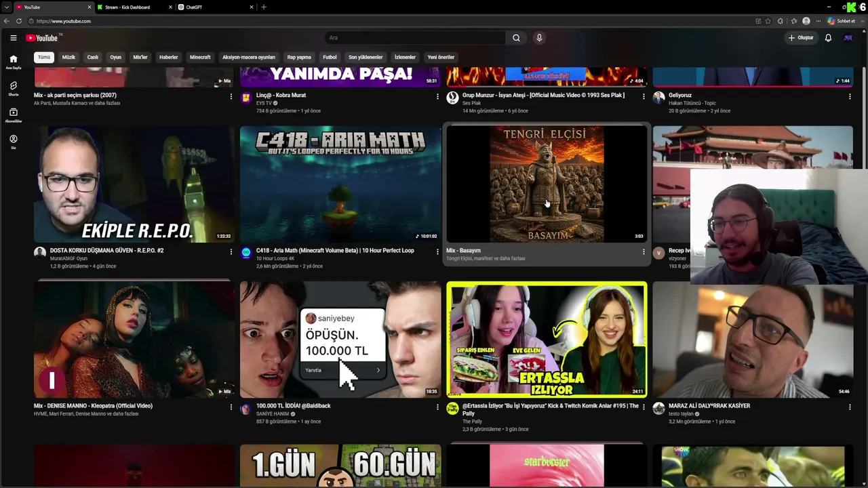
Task: Select the Haberler filter chip
Action: click(169, 58)
